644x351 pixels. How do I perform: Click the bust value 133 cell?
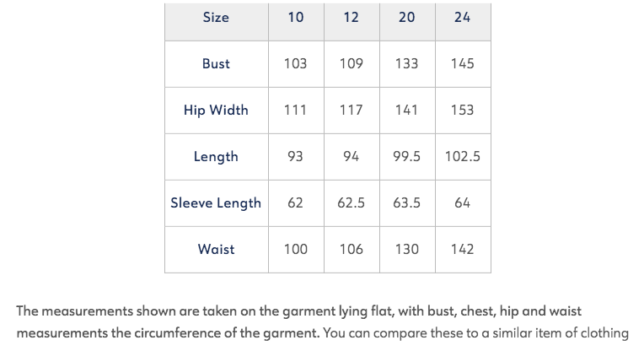click(x=407, y=64)
